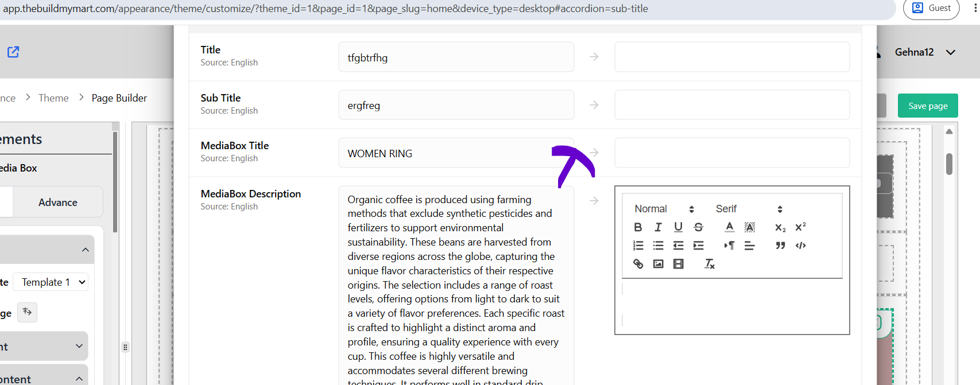
Task: Click the panel resize handle grip
Action: tap(125, 347)
